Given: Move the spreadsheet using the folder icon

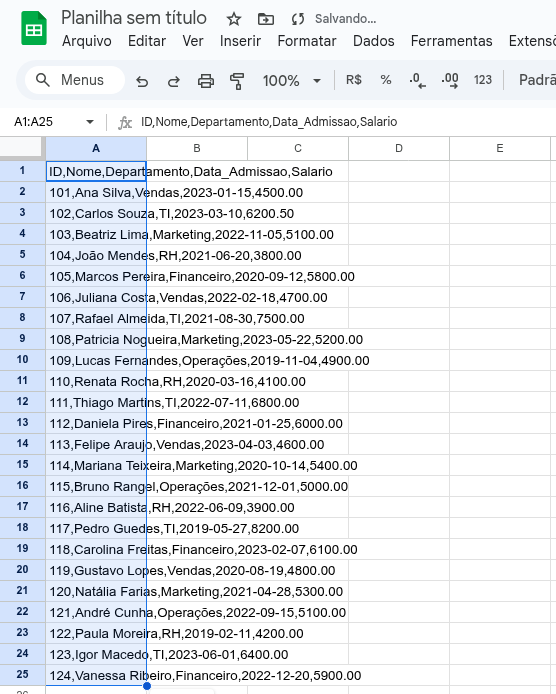Looking at the screenshot, I should tap(266, 19).
